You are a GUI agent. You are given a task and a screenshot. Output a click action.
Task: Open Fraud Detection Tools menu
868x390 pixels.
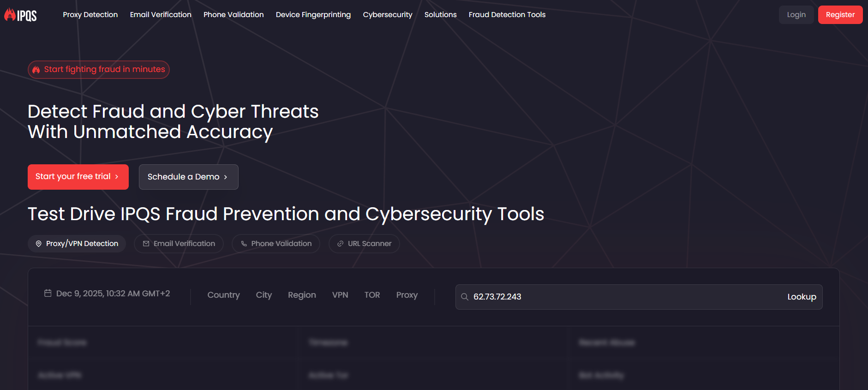coord(507,15)
